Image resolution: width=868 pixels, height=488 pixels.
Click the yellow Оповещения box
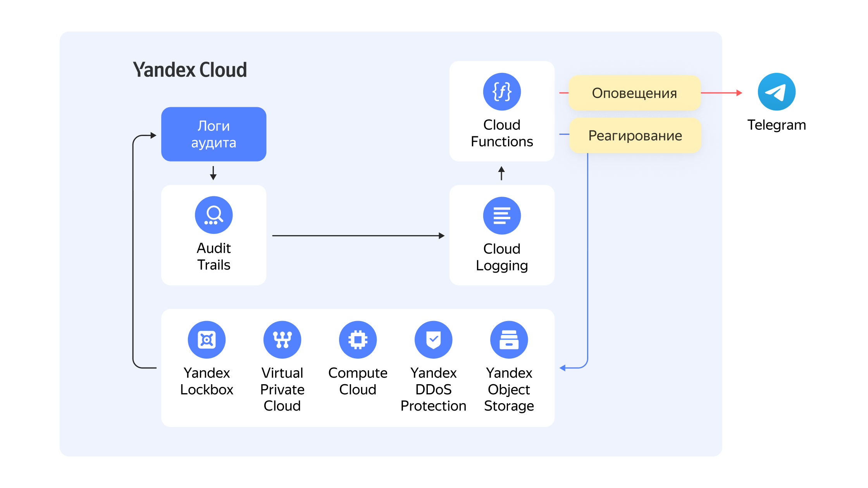635,93
